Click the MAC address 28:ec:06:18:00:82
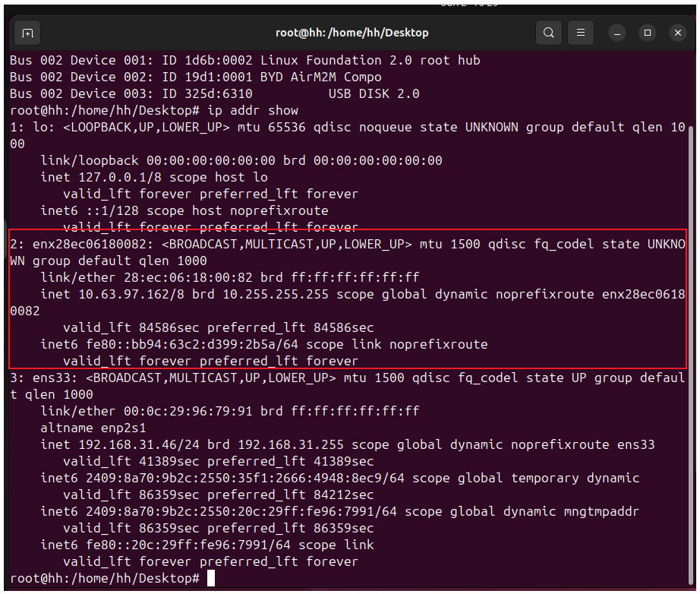Screen dimensions: 700x594 coord(188,277)
